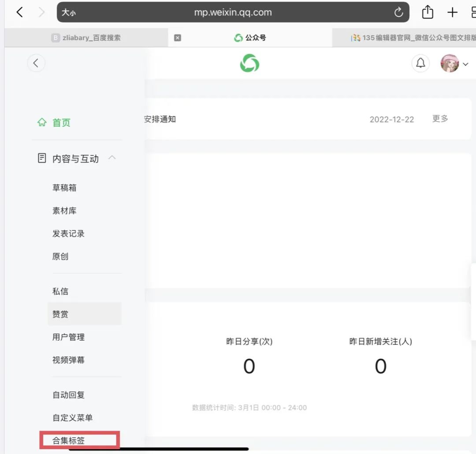The width and height of the screenshot is (476, 454).
Task: Close the 公众号 tab with X icon
Action: click(x=178, y=37)
